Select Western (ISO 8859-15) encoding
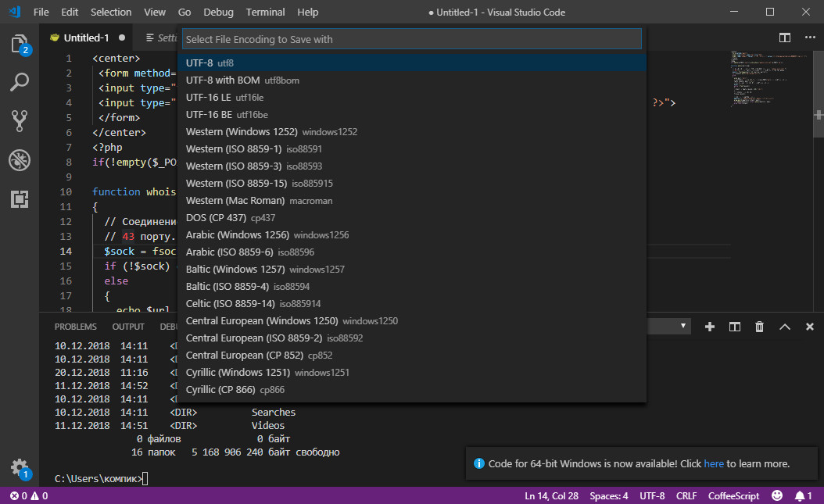 [x=412, y=183]
